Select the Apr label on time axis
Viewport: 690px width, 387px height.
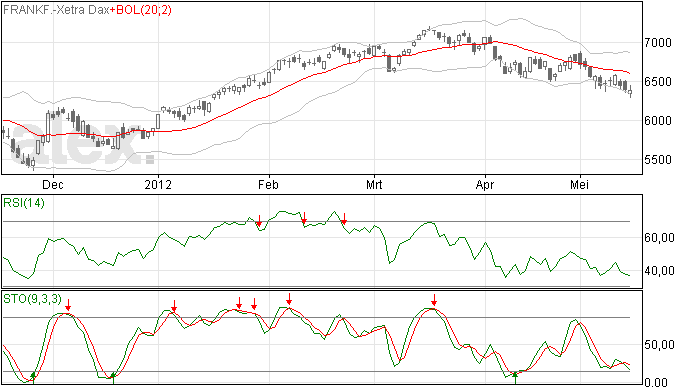[485, 185]
